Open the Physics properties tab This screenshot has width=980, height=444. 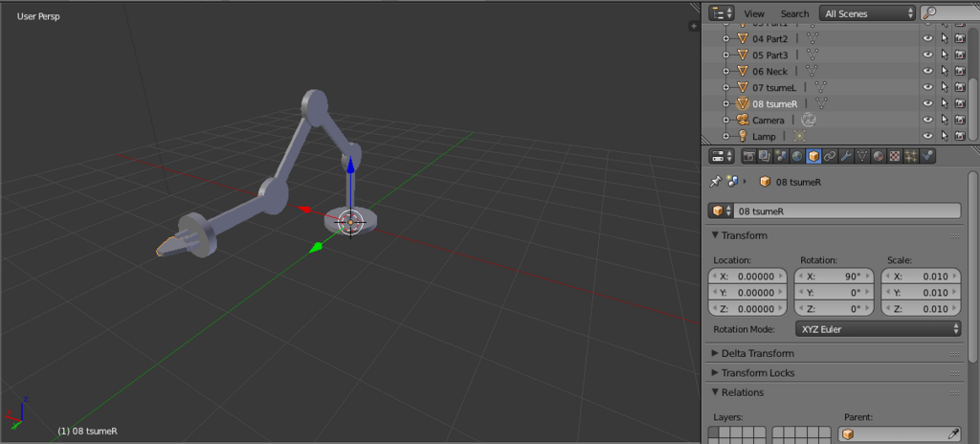926,156
